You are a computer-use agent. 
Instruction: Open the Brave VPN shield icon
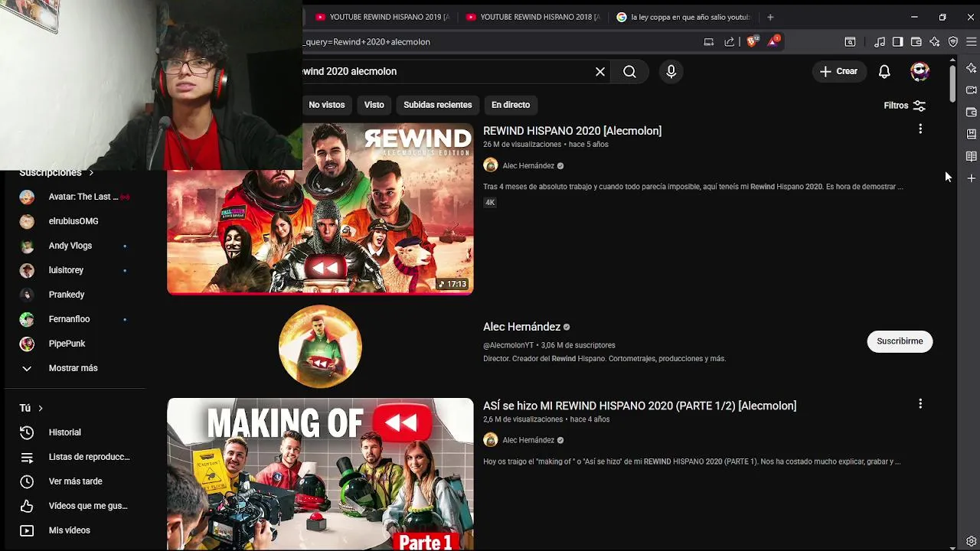[953, 42]
